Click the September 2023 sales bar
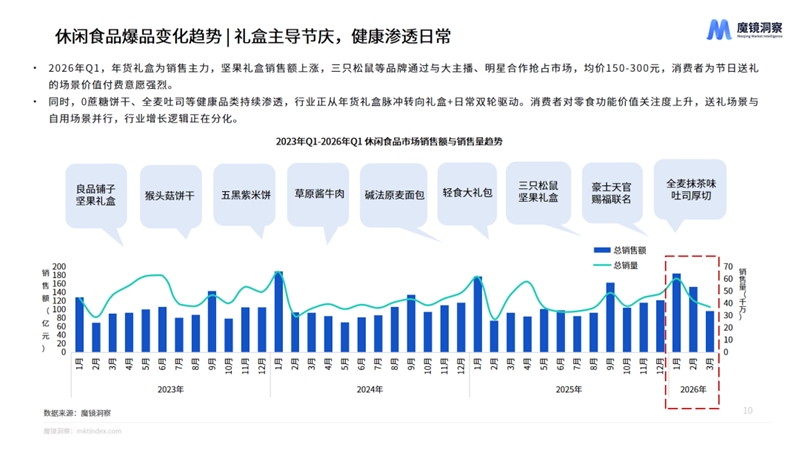 [x=212, y=322]
